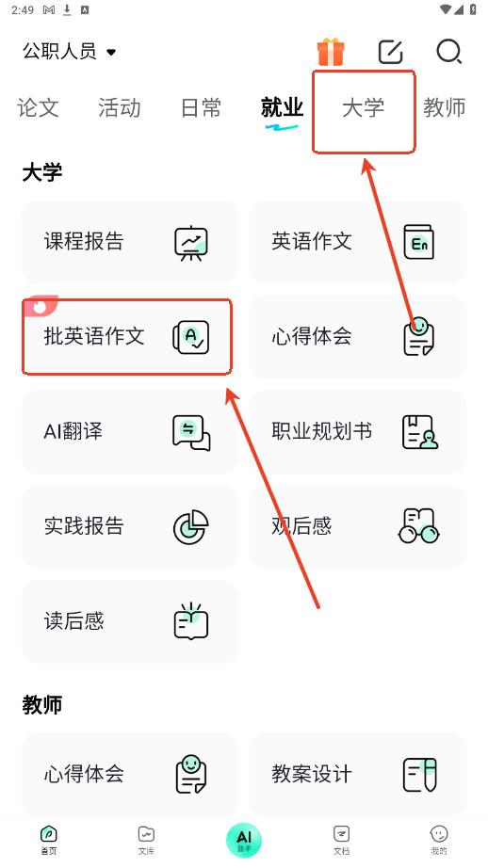Open the 英语作文 card
This screenshot has height=868, width=488.
[x=358, y=242]
